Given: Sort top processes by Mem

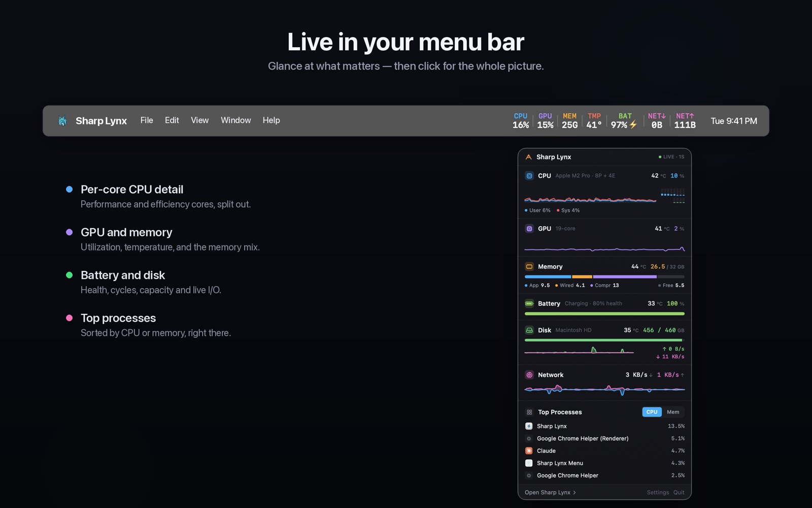Looking at the screenshot, I should [673, 412].
